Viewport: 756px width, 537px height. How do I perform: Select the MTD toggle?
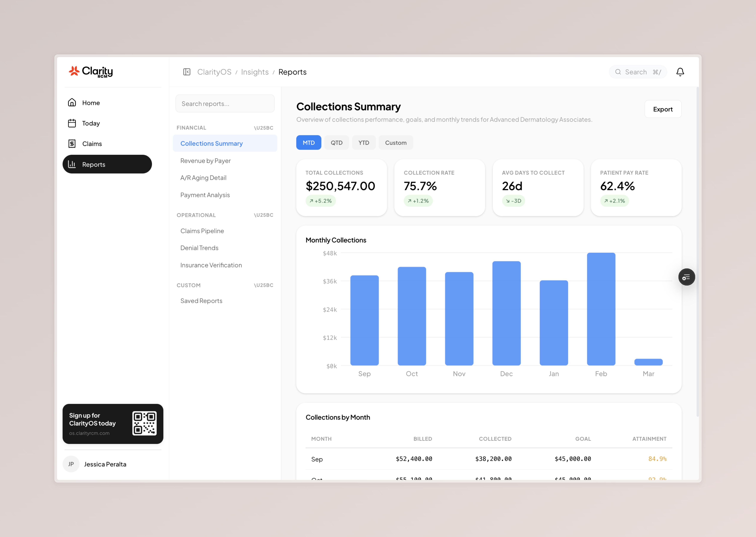click(308, 143)
